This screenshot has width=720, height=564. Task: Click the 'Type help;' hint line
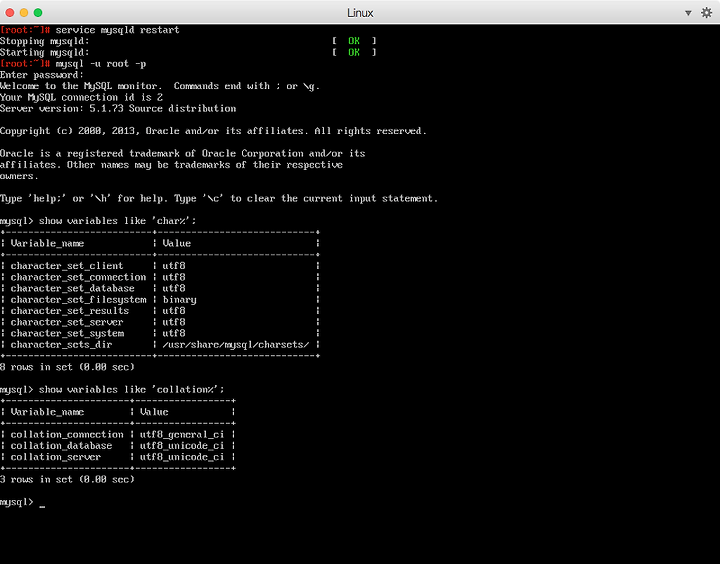(x=219, y=198)
